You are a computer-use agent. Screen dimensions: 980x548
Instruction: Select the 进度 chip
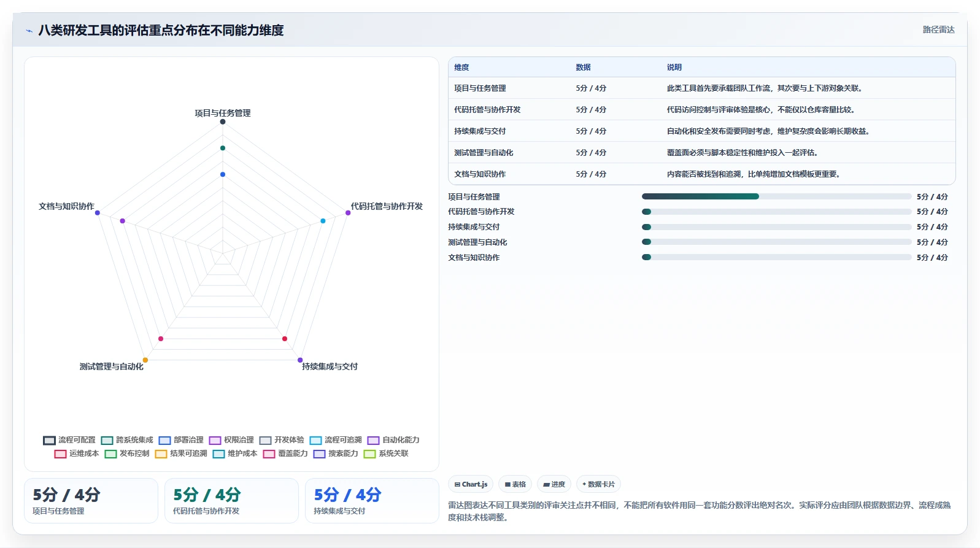[554, 484]
